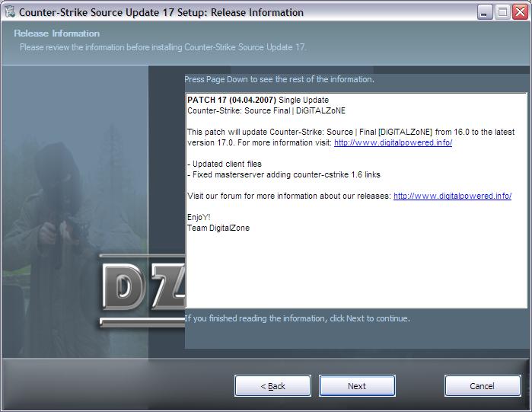Click the 'Team DigitalZone' signature text
This screenshot has width=532, height=412.
(218, 228)
